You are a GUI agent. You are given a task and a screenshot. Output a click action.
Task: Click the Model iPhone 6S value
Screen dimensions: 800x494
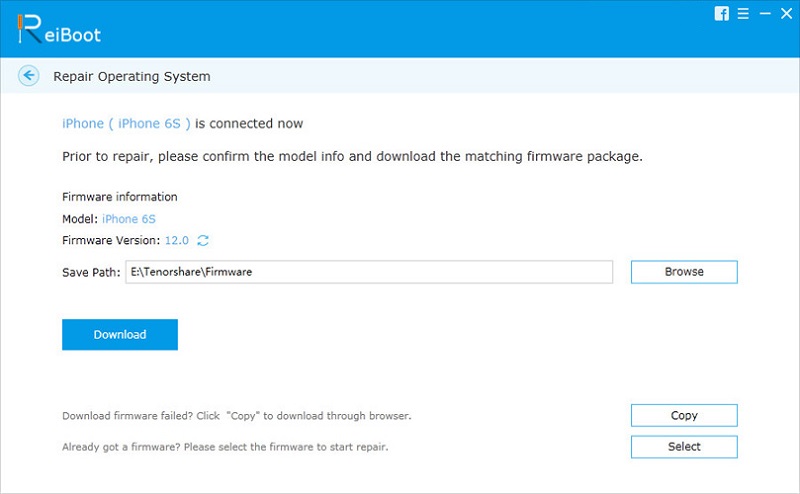pos(129,219)
